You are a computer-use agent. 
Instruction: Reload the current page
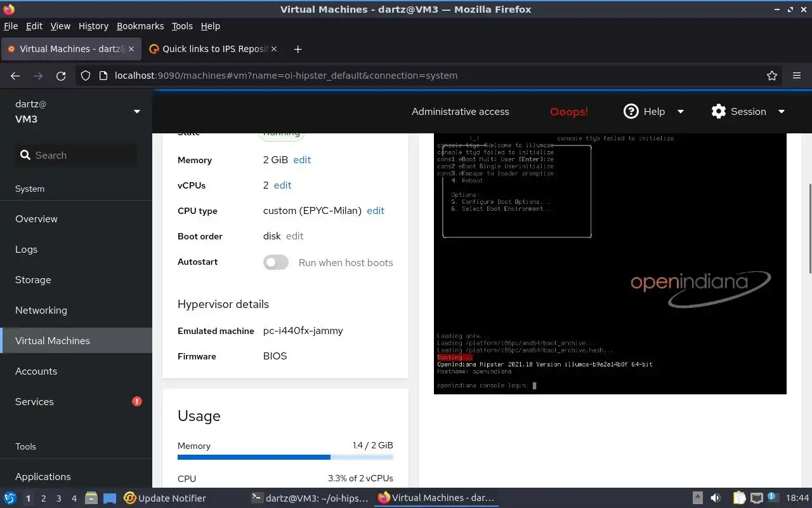(x=61, y=76)
